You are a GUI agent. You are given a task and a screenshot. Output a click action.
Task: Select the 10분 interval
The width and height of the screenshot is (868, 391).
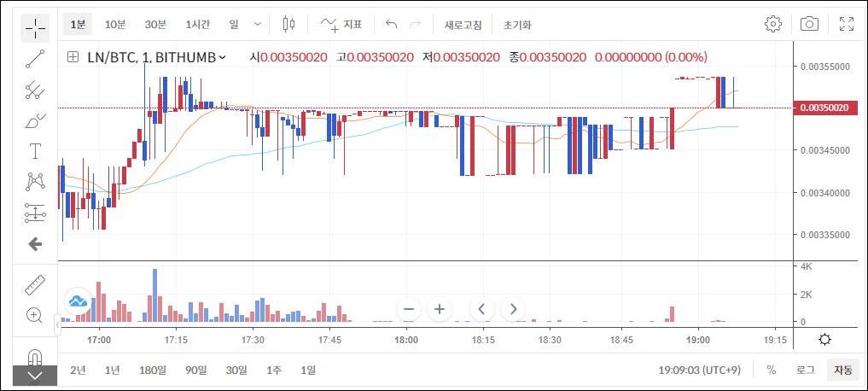115,25
